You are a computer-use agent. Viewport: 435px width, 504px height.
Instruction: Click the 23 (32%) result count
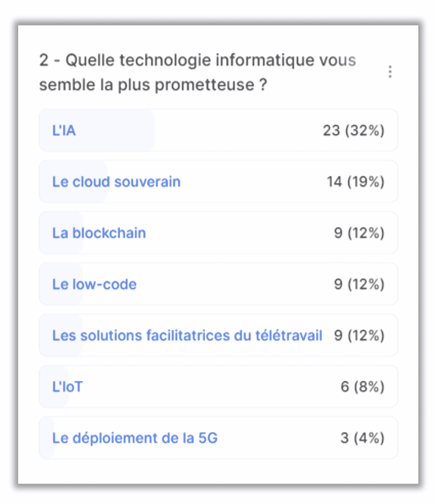(x=354, y=131)
